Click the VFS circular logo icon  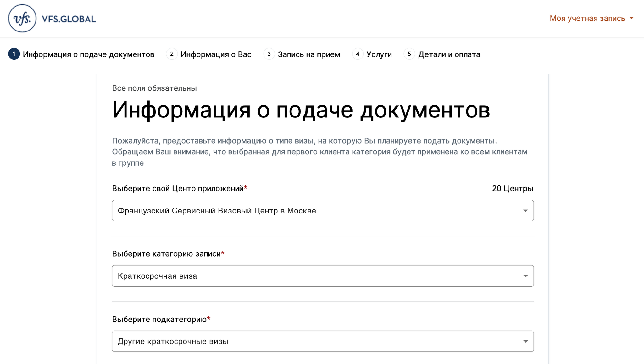click(x=22, y=19)
